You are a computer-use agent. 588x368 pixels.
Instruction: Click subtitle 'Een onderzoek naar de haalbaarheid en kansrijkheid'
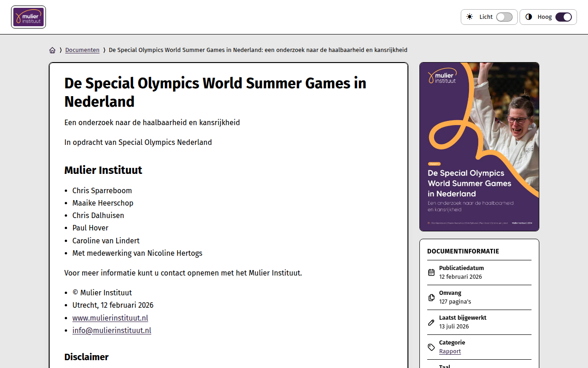point(152,122)
